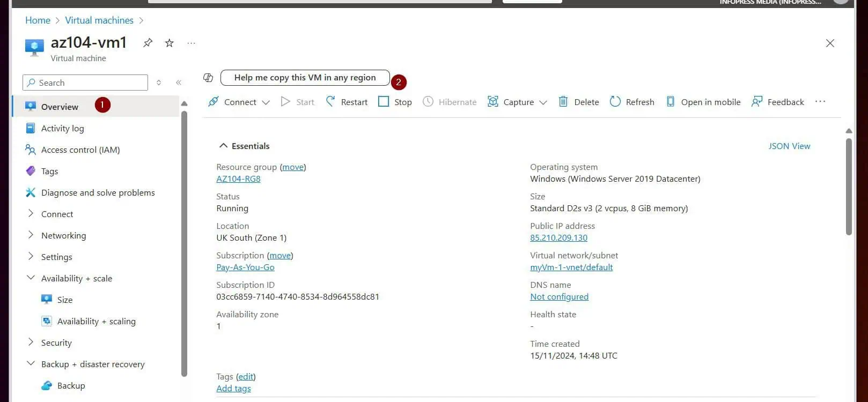Viewport: 868px width, 402px height.
Task: Click the sidebar expand/collapse all arrows
Action: pyautogui.click(x=159, y=83)
